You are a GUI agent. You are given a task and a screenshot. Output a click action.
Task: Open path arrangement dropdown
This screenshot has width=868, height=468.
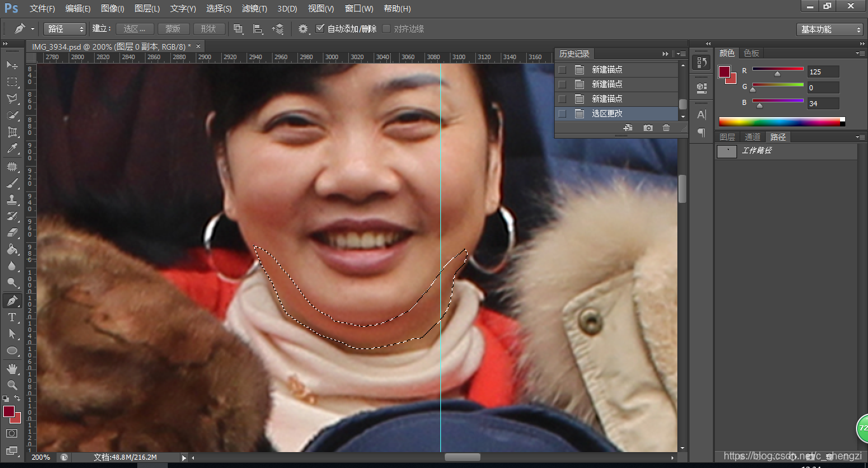278,29
